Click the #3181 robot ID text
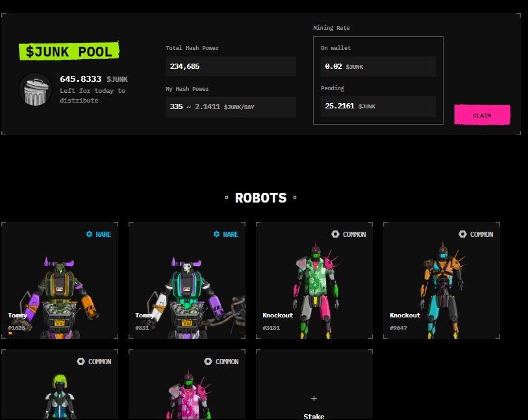 (271, 328)
